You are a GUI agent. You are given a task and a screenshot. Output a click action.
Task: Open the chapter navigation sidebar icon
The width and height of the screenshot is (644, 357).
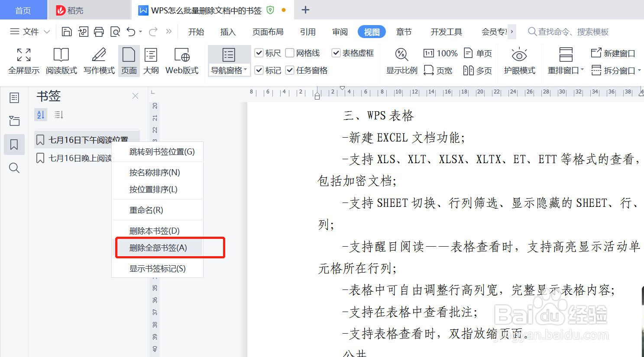click(x=14, y=121)
